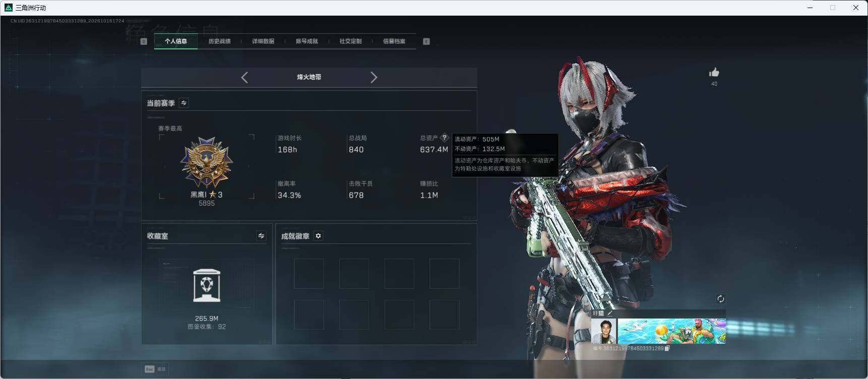Open the collection room display case icon
Image resolution: width=868 pixels, height=379 pixels.
pyautogui.click(x=207, y=285)
